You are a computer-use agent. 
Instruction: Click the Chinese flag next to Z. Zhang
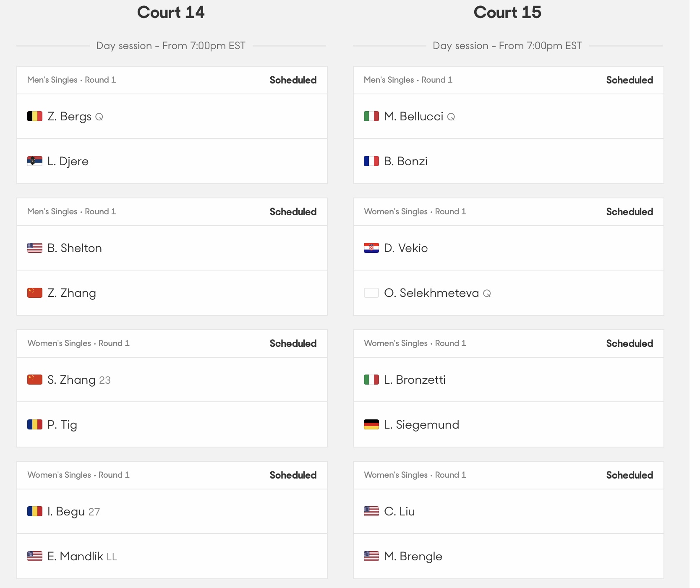pyautogui.click(x=35, y=293)
